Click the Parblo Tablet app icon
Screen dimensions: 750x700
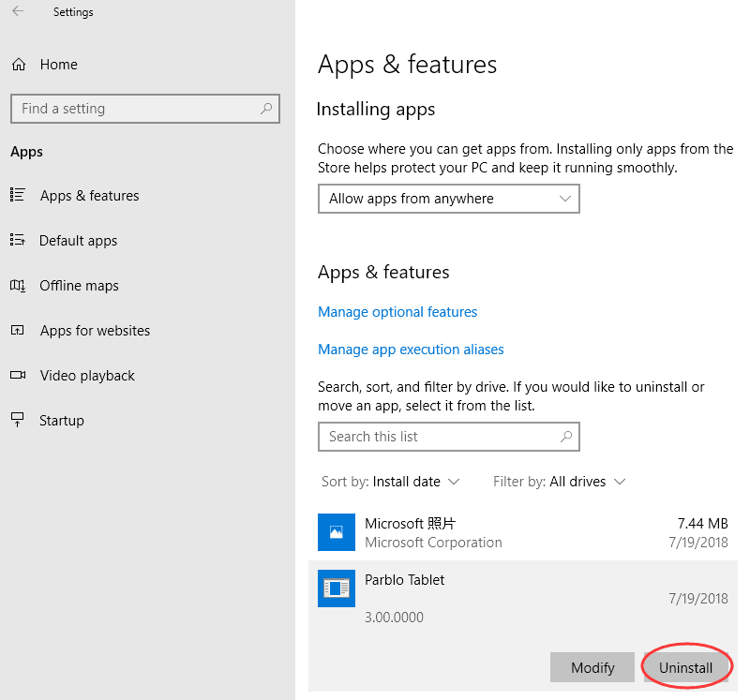pos(337,588)
